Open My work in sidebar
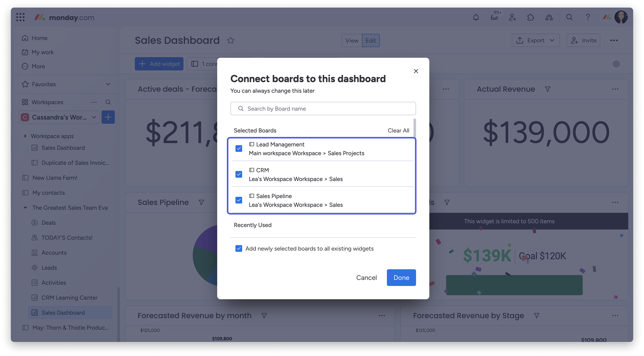Screen dimensions: 644x356 click(x=37, y=52)
